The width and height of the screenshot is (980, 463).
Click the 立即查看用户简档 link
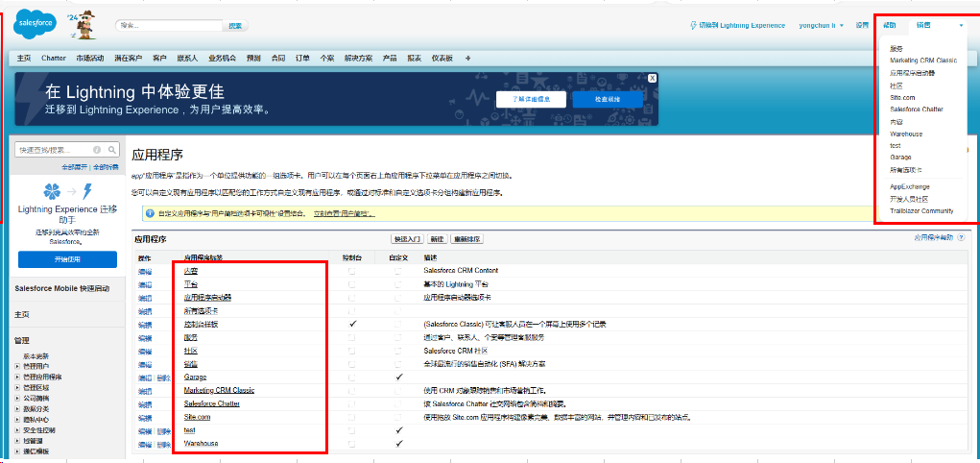pos(344,214)
